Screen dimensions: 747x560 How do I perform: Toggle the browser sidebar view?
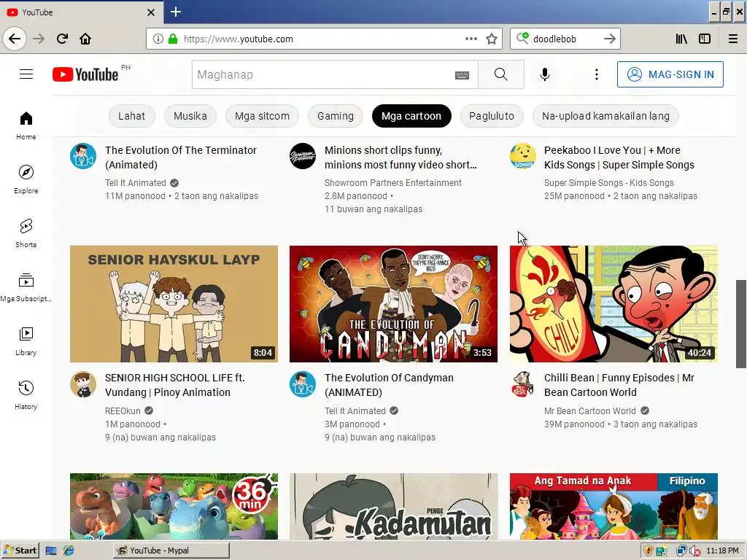coord(705,39)
